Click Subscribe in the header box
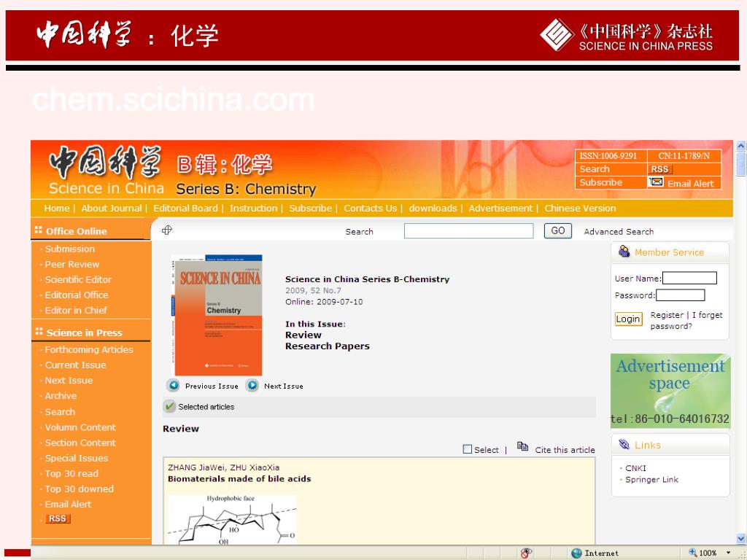Screen dimensions: 747x560 601,182
